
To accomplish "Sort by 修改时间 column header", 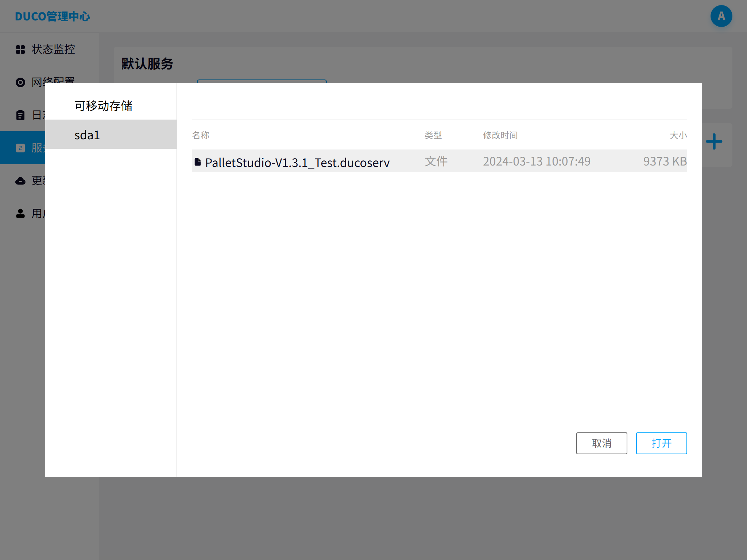I will [500, 136].
